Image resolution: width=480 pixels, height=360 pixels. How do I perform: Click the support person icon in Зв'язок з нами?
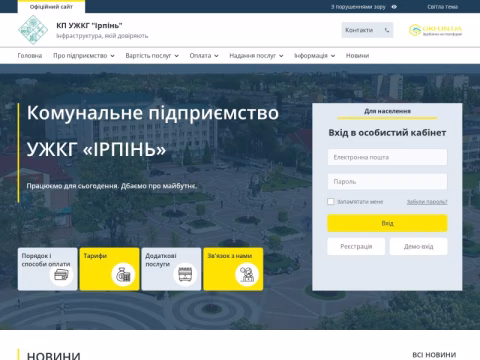pyautogui.click(x=247, y=275)
